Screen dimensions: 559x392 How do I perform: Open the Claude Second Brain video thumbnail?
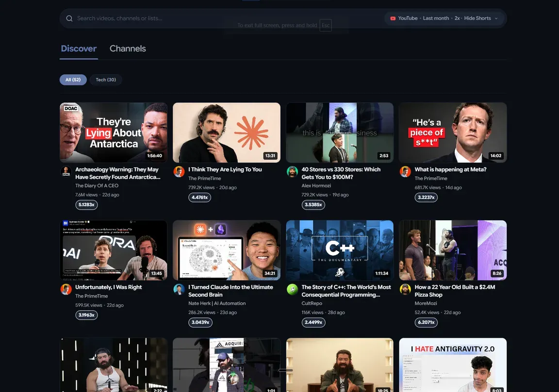(x=227, y=250)
